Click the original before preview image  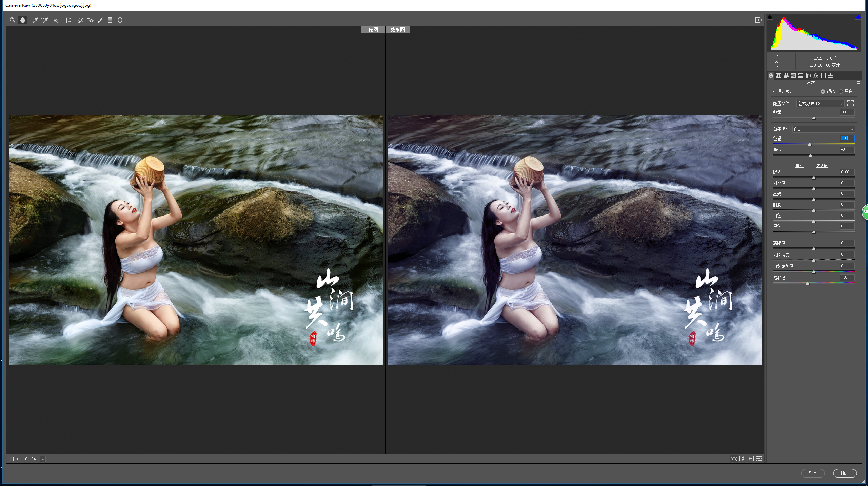pyautogui.click(x=196, y=240)
